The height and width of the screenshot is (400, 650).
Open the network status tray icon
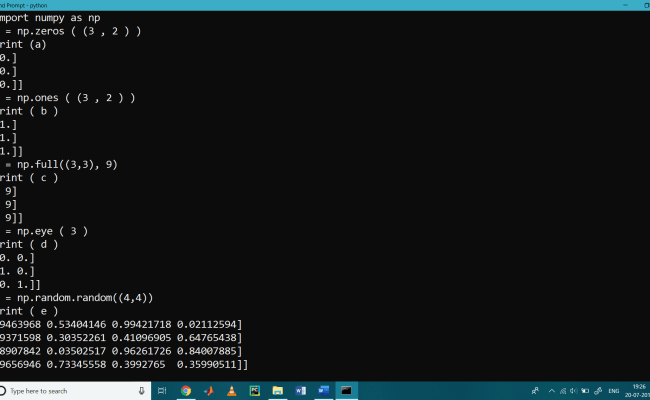click(x=563, y=391)
